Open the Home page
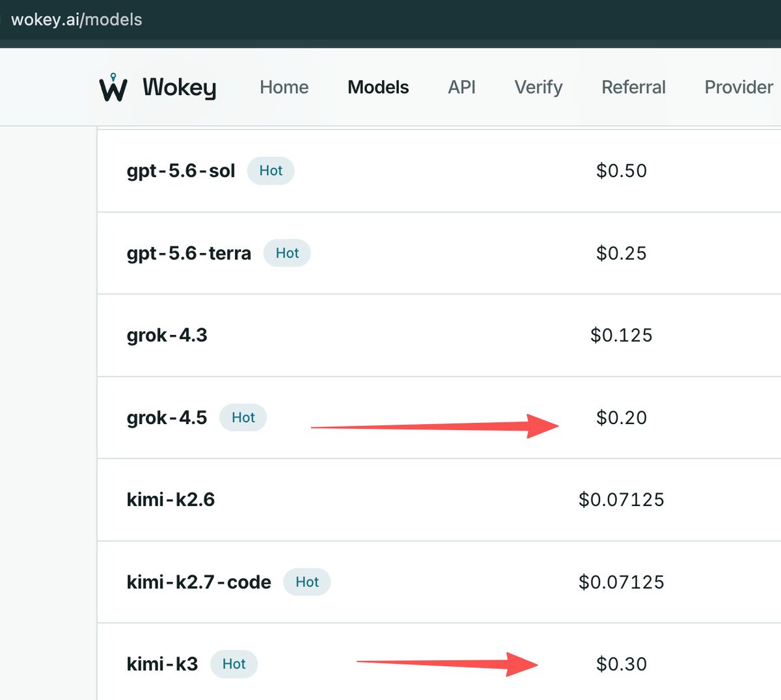Screen dimensions: 781x700 (284, 87)
